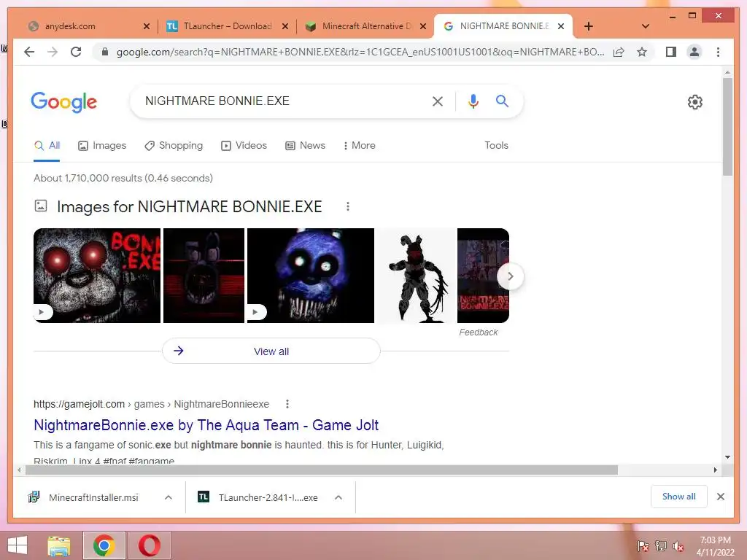Reload the current page
747x560 pixels.
tap(76, 52)
